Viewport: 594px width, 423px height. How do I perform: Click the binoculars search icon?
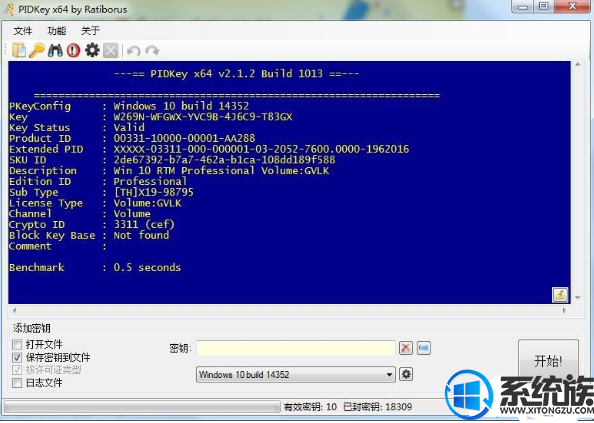[55, 50]
